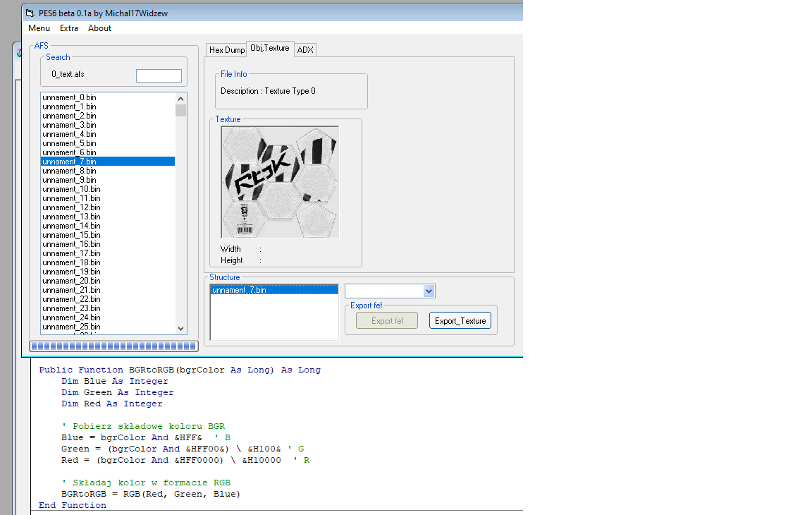Click the 0_text.afs label
This screenshot has width=812, height=515.
[68, 74]
